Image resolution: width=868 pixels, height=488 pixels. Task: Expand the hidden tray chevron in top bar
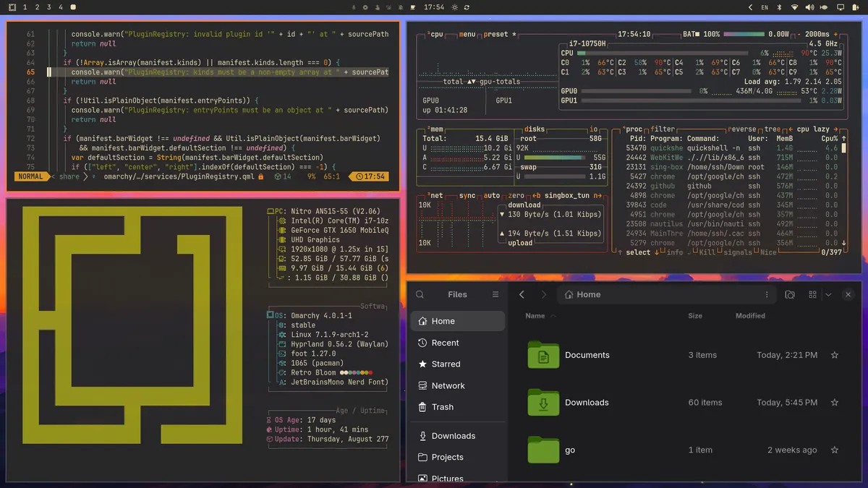[751, 7]
